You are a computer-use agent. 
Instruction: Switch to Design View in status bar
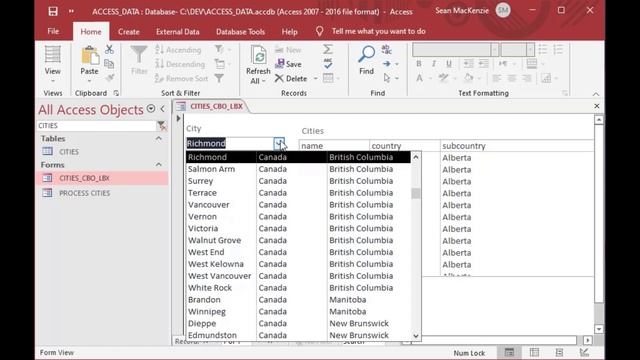[584, 352]
